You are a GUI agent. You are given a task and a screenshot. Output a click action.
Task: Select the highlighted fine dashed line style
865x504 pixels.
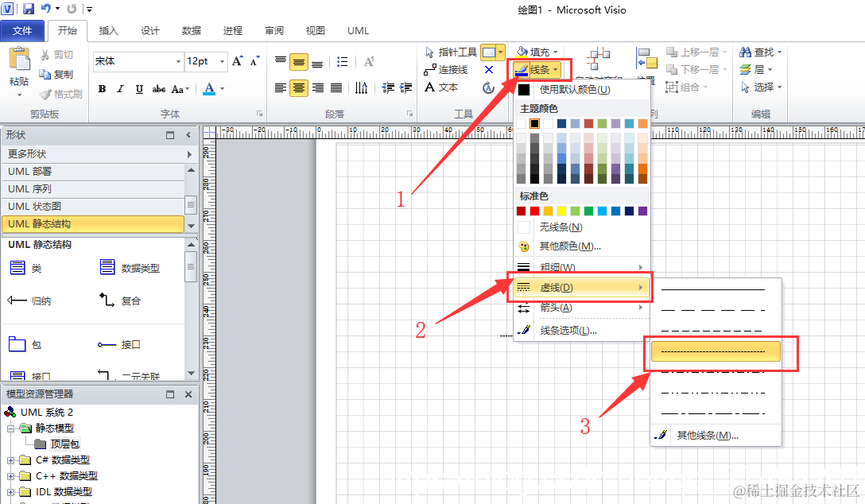coord(716,351)
